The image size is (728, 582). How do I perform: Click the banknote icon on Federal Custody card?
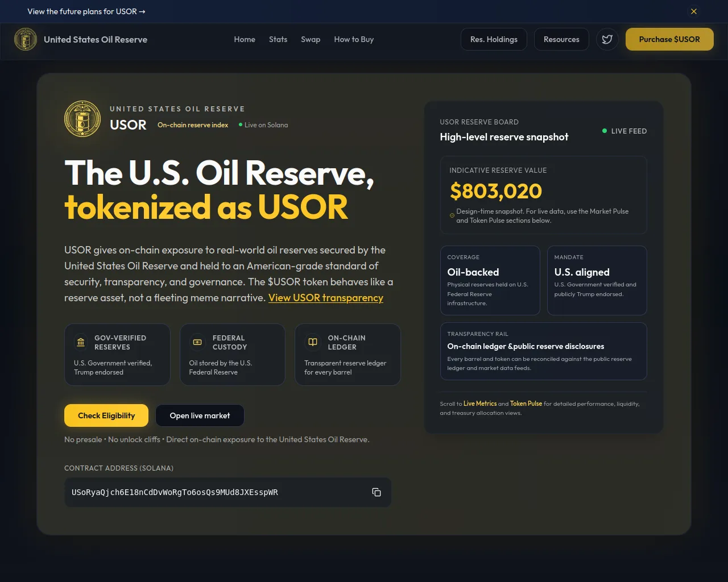tap(197, 342)
